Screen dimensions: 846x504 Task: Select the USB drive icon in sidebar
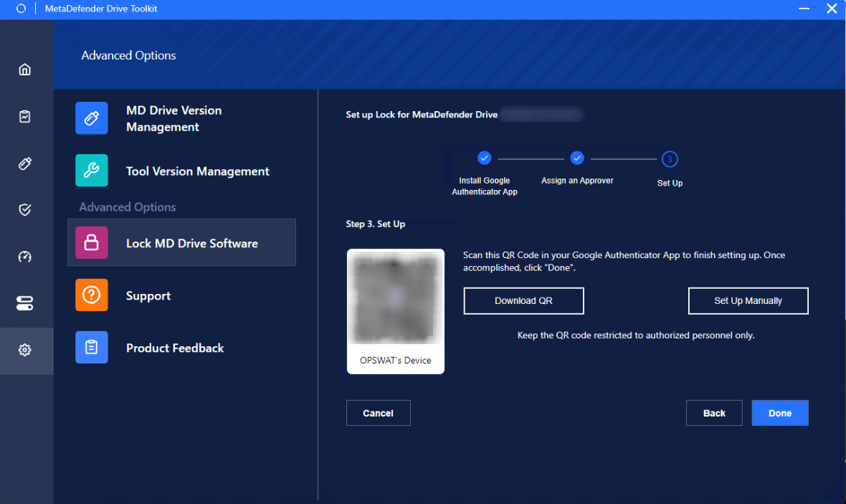25,163
